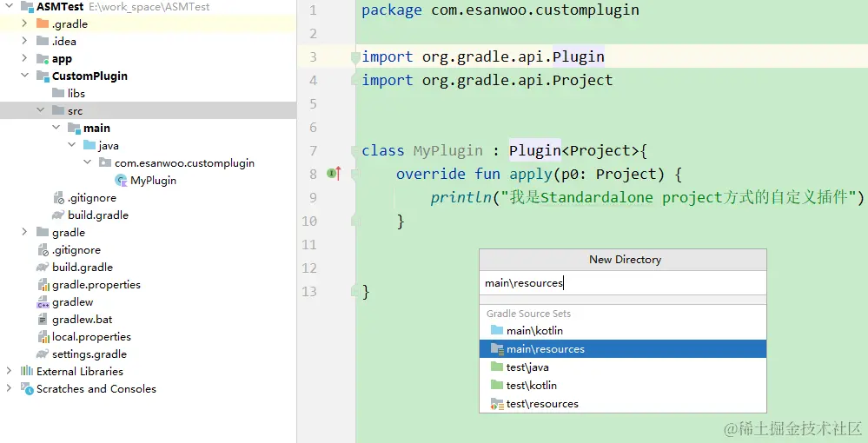Expand the app module
The height and width of the screenshot is (443, 868).
(x=24, y=58)
